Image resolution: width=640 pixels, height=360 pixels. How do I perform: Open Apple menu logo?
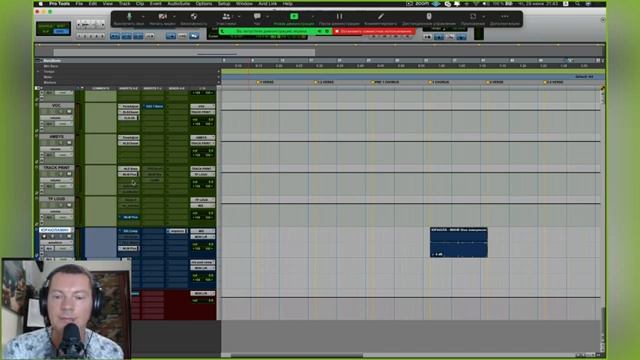point(41,4)
